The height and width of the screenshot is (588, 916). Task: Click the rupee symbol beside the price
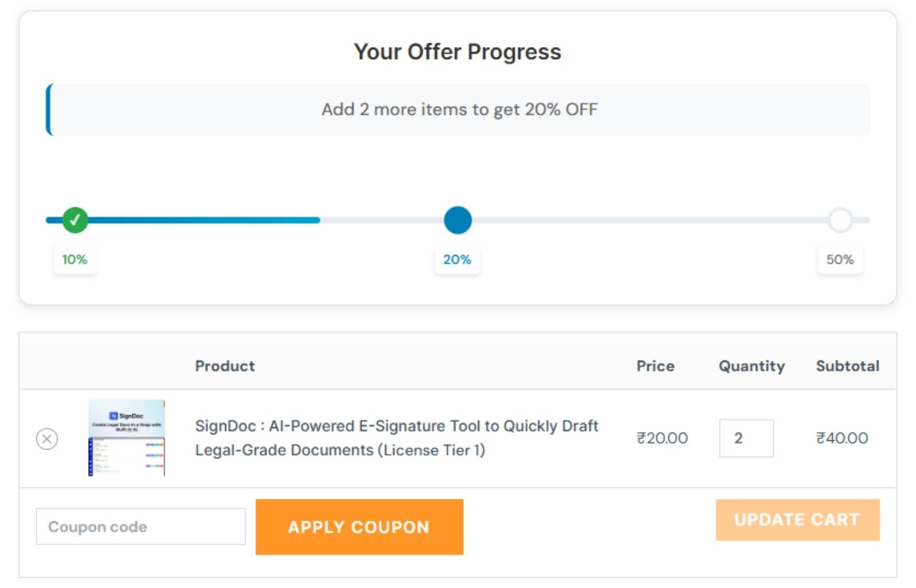coord(642,439)
